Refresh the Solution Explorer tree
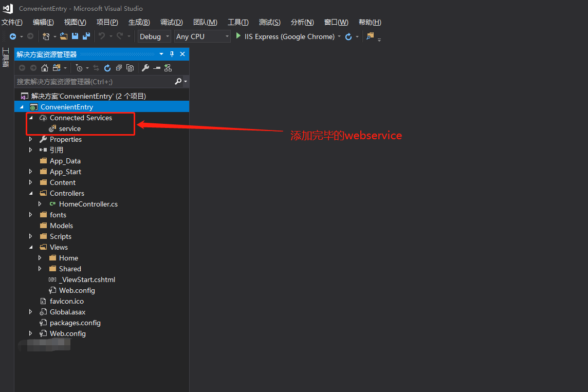Viewport: 588px width, 392px height. coord(107,68)
